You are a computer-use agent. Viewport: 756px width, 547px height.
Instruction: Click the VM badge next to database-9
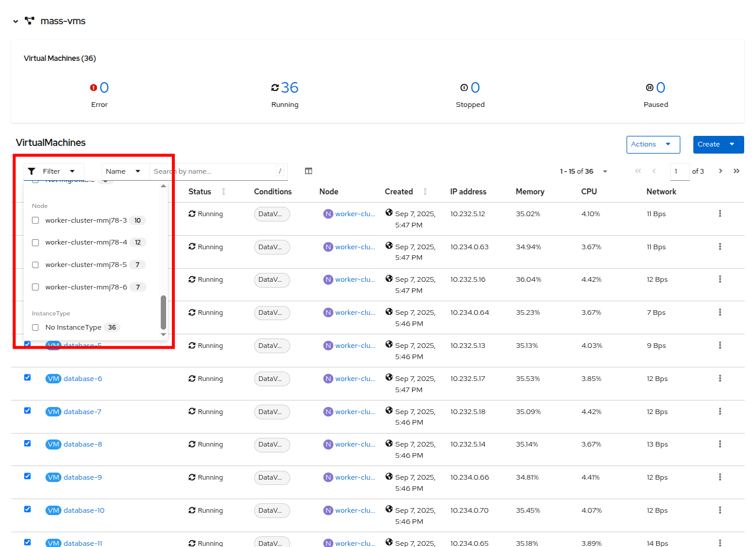(53, 477)
